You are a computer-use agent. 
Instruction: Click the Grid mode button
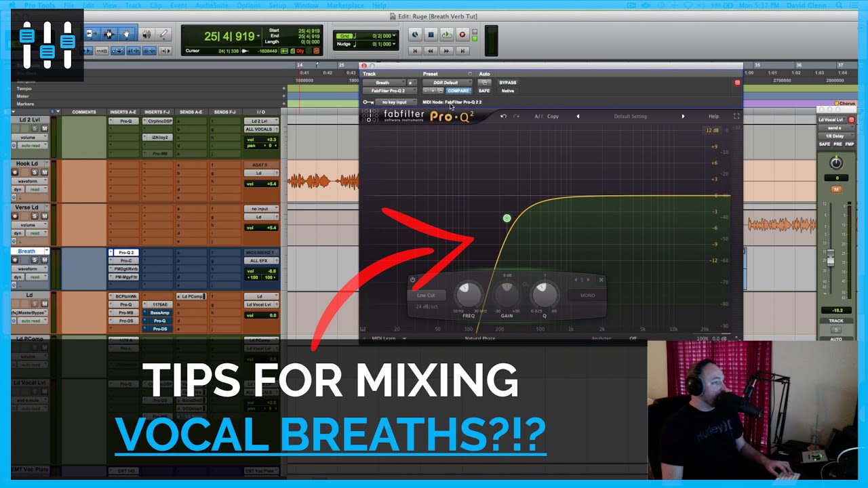pos(345,36)
